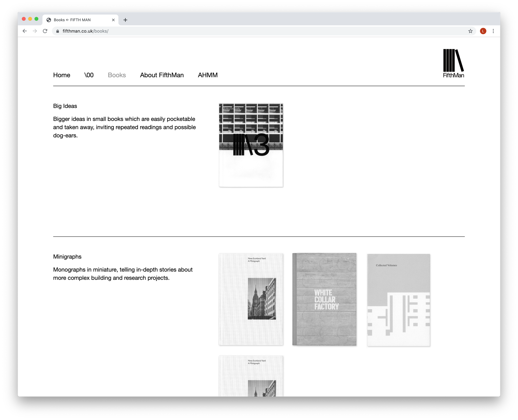
Task: Click the 'Monographs in miniature' paragraph
Action: (x=123, y=274)
